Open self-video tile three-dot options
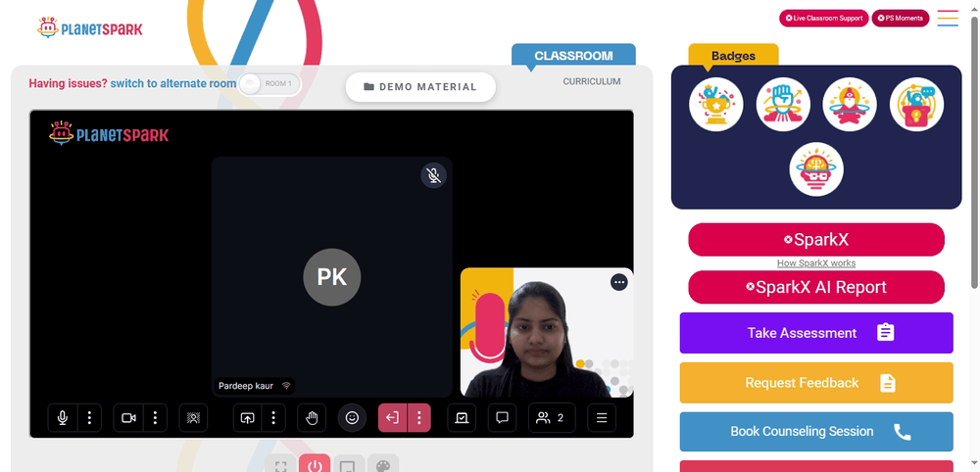980x472 pixels. click(x=618, y=282)
